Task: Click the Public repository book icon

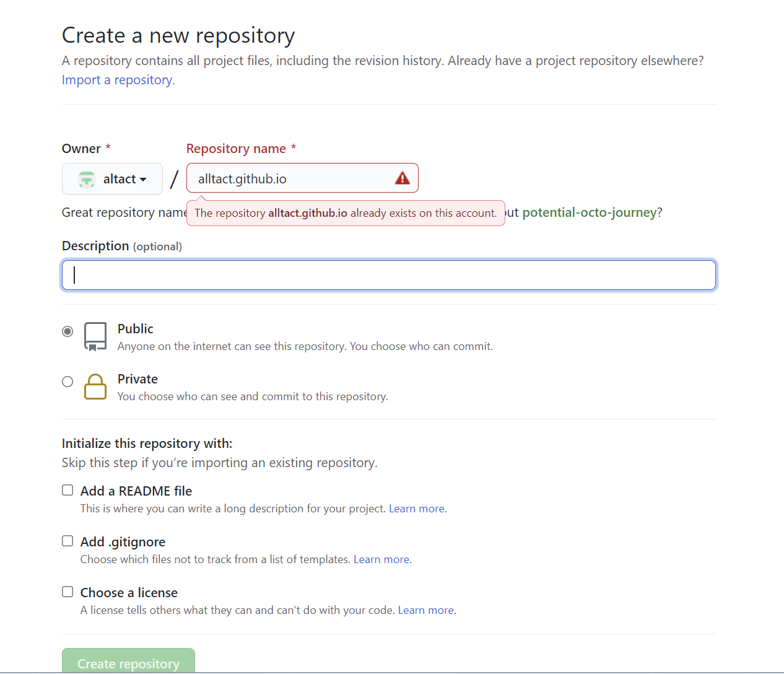Action: pos(95,336)
